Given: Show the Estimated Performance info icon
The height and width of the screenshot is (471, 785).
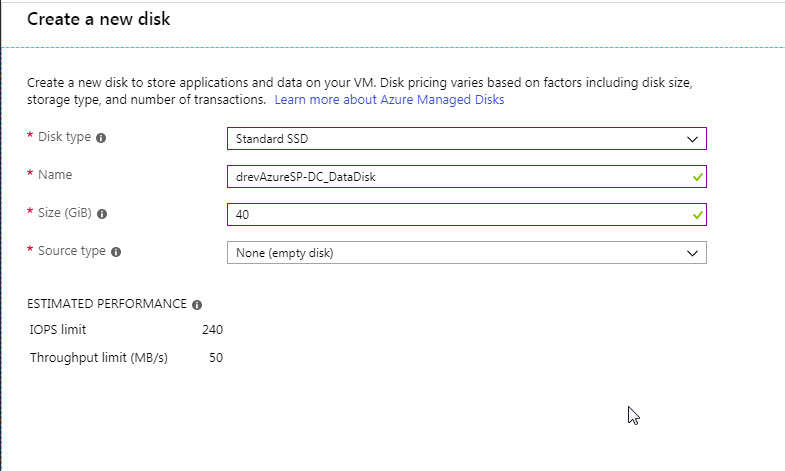Looking at the screenshot, I should 197,305.
